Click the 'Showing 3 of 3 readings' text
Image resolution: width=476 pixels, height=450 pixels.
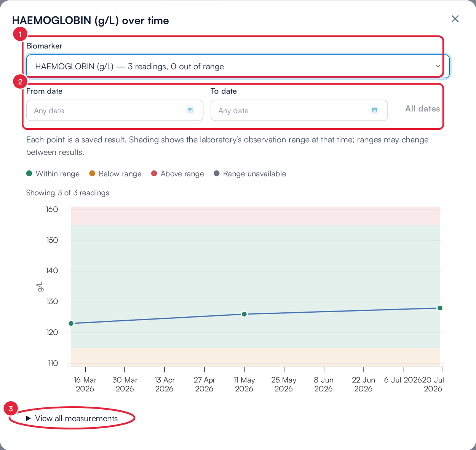click(x=67, y=193)
